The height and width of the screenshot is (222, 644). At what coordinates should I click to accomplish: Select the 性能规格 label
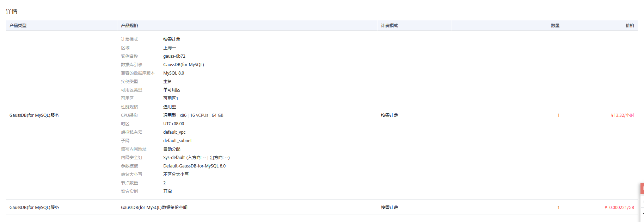pos(129,107)
